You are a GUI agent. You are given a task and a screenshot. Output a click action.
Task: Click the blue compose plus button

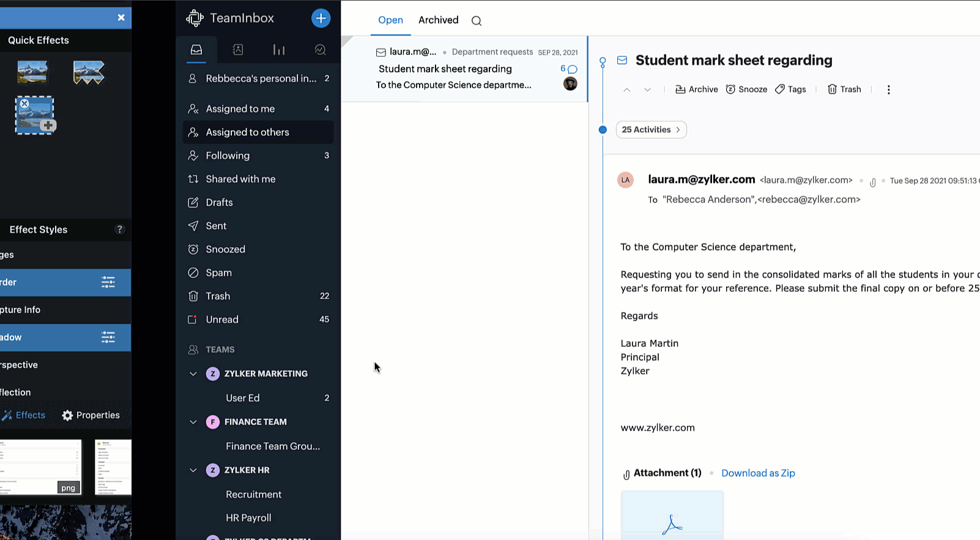321,18
